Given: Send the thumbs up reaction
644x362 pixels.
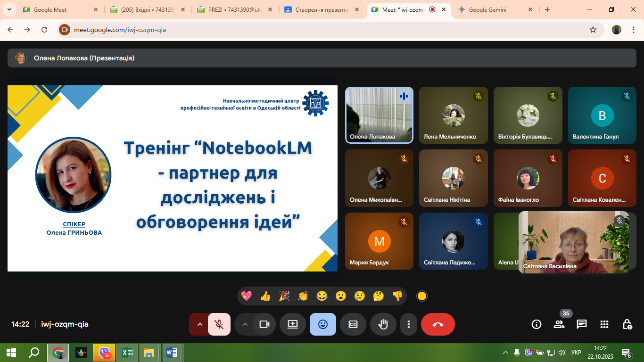Looking at the screenshot, I should pyautogui.click(x=265, y=296).
